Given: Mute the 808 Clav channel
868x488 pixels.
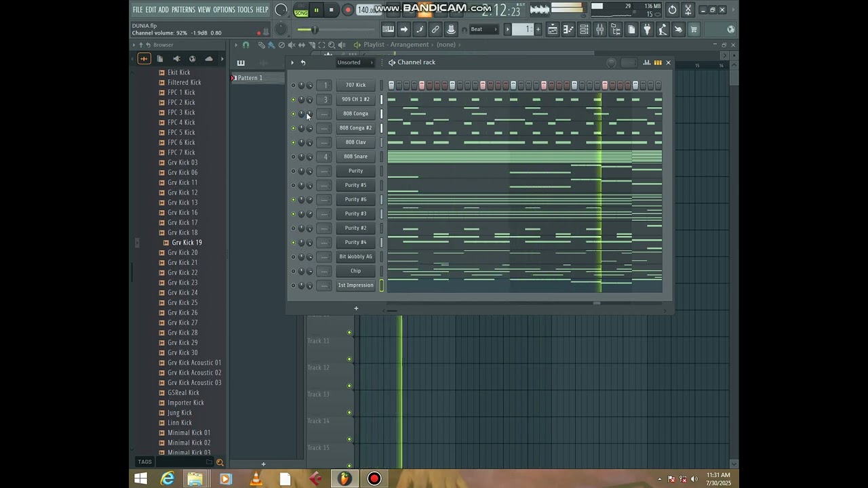Looking at the screenshot, I should (293, 142).
